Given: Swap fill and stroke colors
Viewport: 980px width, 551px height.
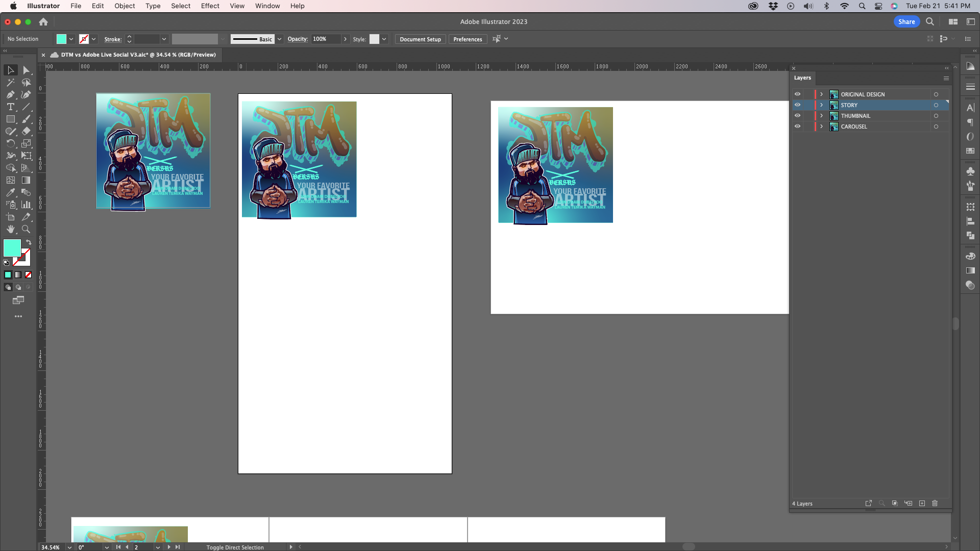Looking at the screenshot, I should (29, 242).
